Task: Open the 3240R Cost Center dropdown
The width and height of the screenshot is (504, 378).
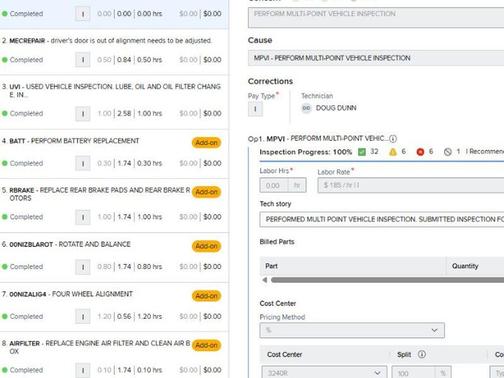Action: (x=323, y=372)
